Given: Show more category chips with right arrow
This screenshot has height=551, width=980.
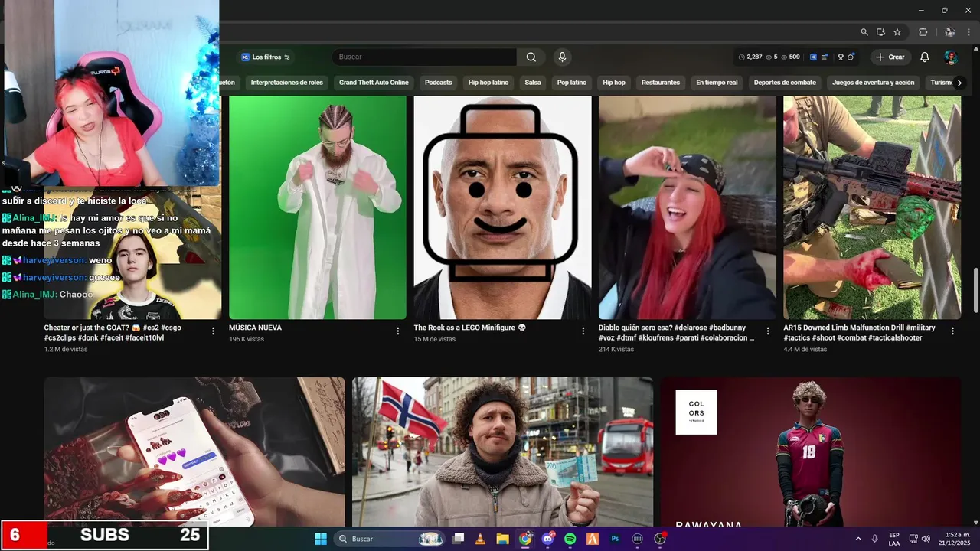Looking at the screenshot, I should point(959,83).
